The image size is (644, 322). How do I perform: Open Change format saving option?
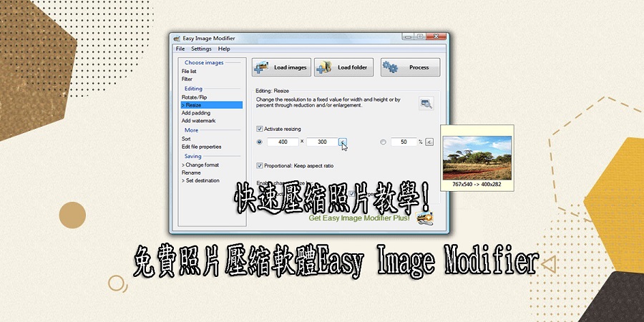point(200,165)
